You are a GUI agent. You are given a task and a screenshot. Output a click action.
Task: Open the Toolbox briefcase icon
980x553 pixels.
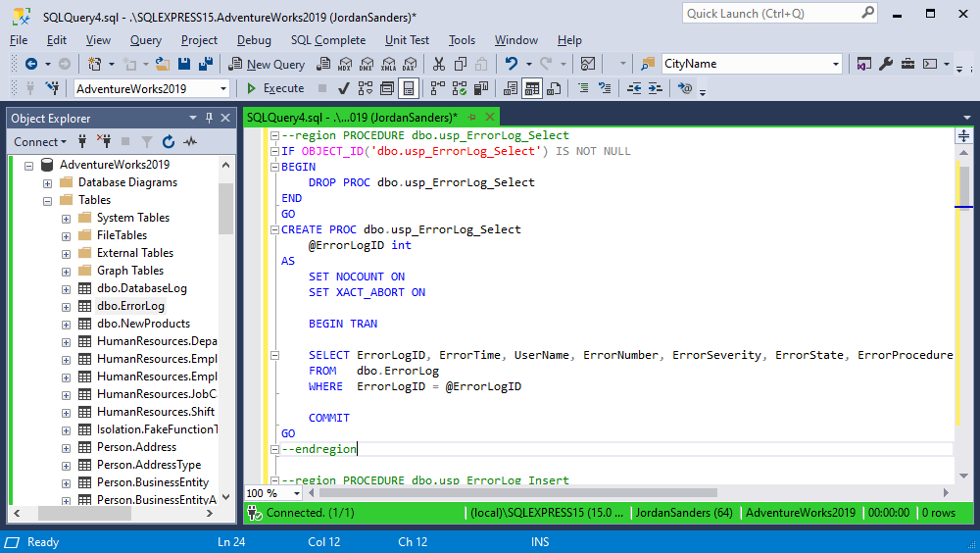point(908,64)
